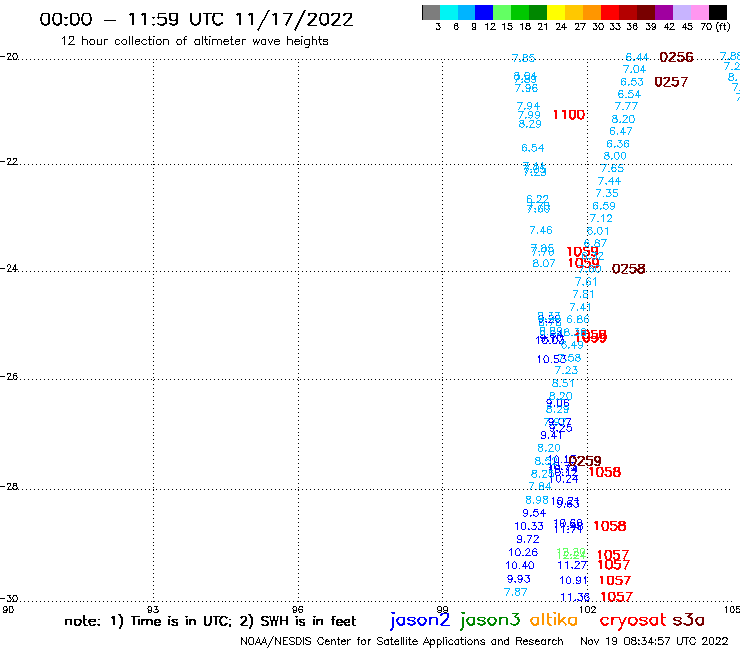
Task: Click the note about UTC time and SWH feet
Action: point(210,621)
